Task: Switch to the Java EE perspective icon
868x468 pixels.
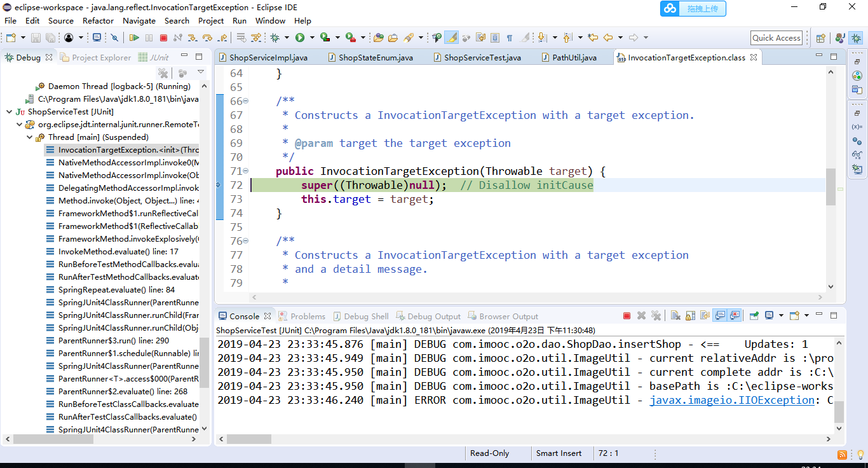Action: [840, 38]
